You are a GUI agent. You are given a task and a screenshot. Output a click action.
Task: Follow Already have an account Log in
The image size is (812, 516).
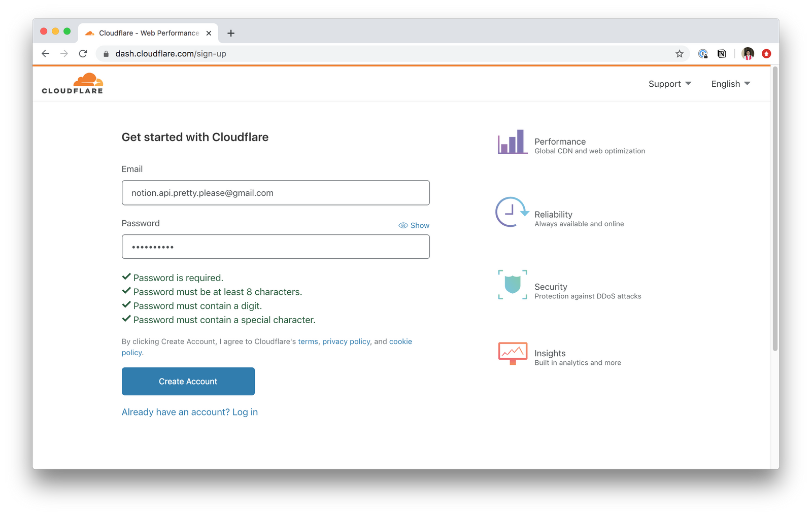click(190, 412)
